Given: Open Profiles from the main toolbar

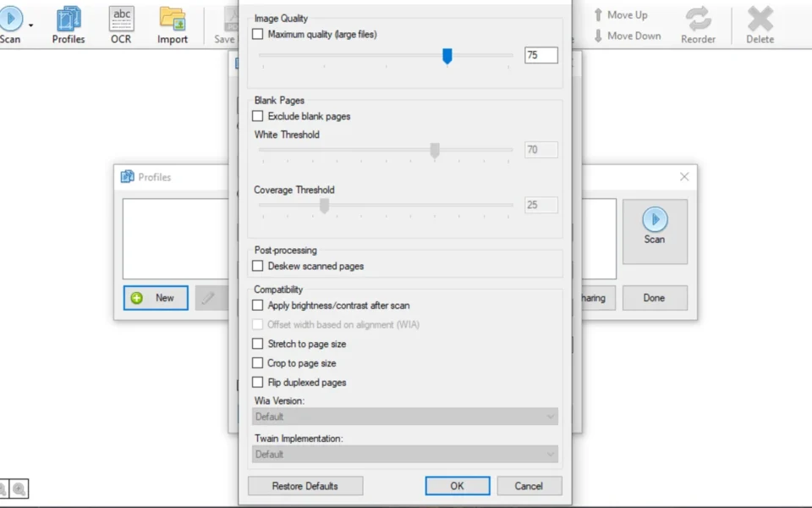Looking at the screenshot, I should (69, 25).
